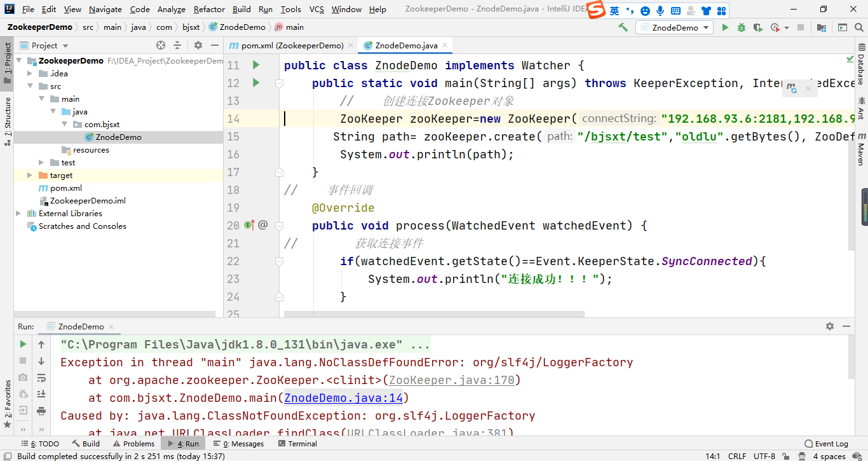Open Project Structure dialog icon
This screenshot has height=461, width=868.
coord(822,27)
